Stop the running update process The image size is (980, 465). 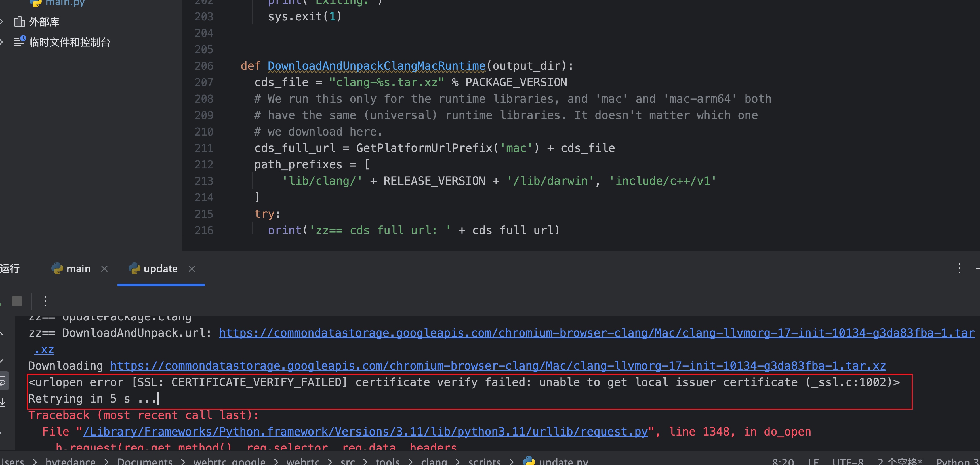pyautogui.click(x=17, y=301)
